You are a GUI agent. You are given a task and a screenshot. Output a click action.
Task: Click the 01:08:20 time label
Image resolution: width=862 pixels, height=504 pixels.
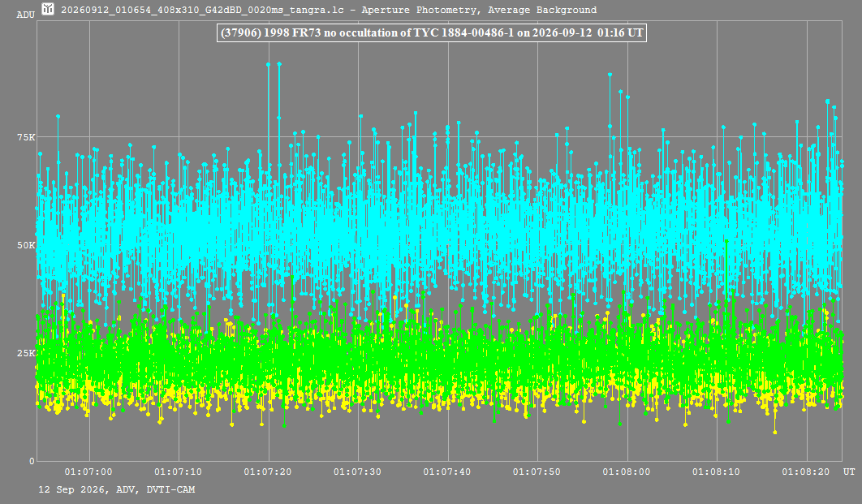click(805, 472)
